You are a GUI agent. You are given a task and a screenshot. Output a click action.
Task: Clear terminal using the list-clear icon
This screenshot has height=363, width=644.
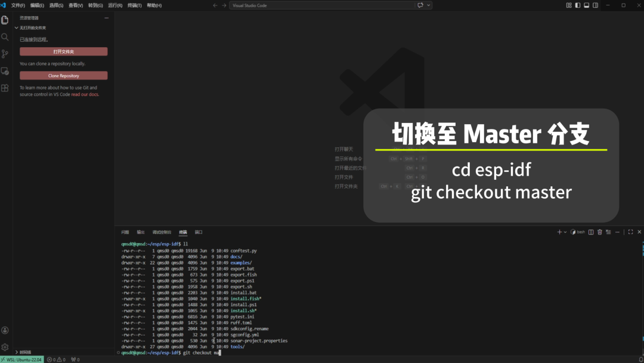pos(608,232)
